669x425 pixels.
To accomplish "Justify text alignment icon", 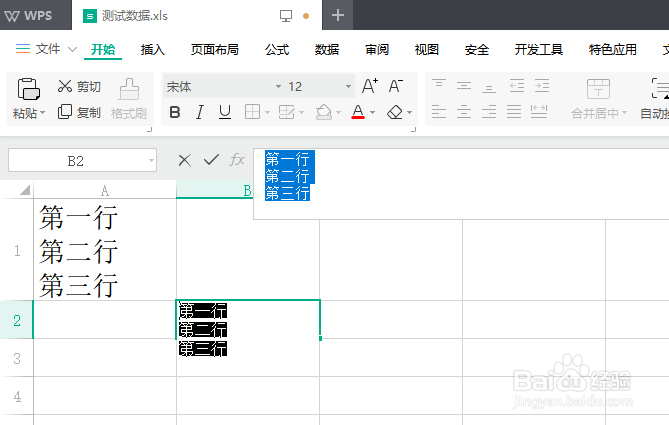I will coord(514,112).
